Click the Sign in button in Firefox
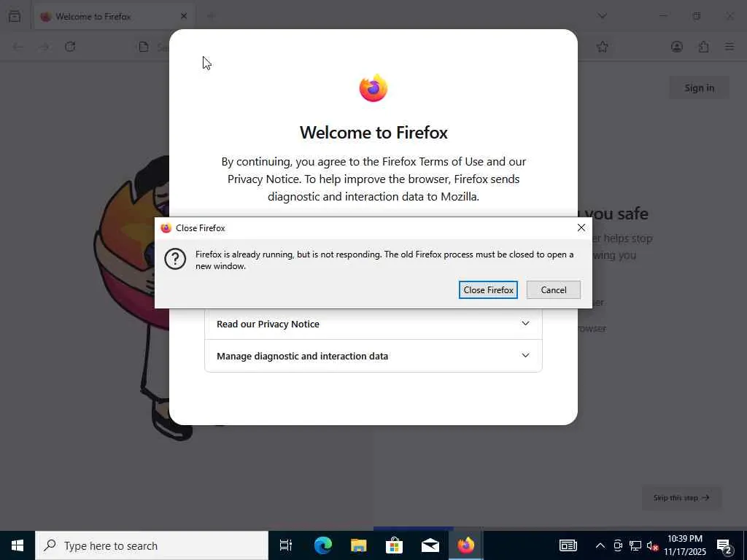747x560 pixels. pyautogui.click(x=699, y=87)
